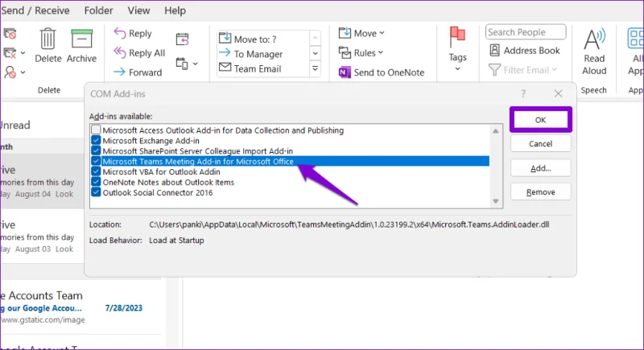Viewport: 644px width, 350px height.
Task: Click the Add... button
Action: pos(540,168)
